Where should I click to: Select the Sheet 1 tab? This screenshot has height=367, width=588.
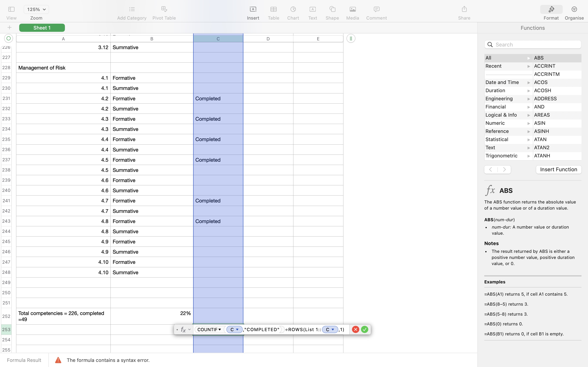pos(42,28)
